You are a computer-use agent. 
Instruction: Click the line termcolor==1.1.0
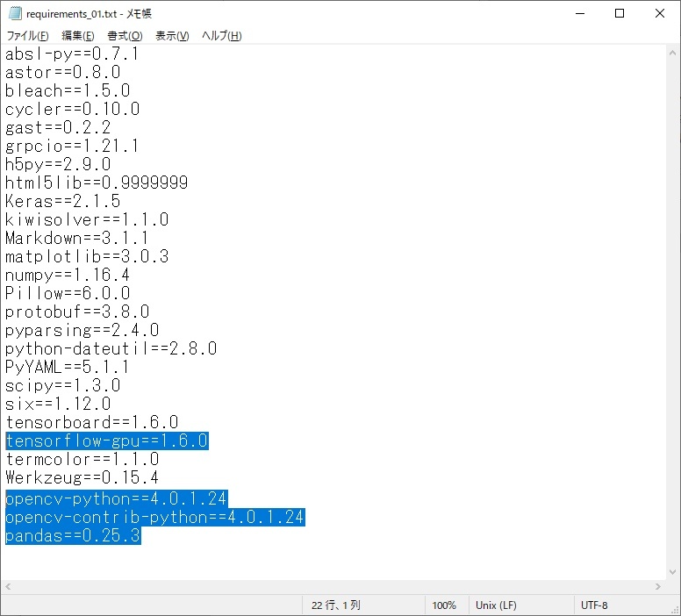tap(82, 459)
